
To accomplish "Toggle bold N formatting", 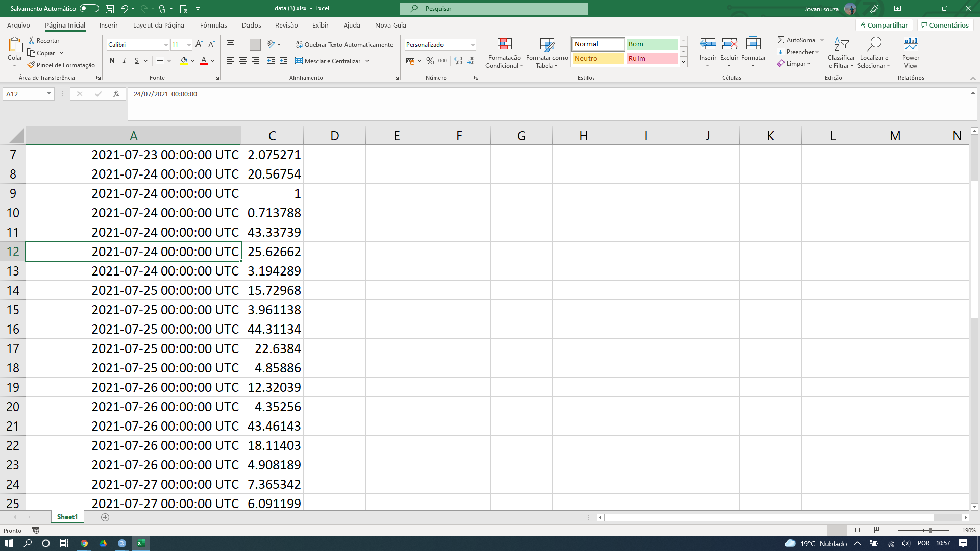I will pos(112,61).
